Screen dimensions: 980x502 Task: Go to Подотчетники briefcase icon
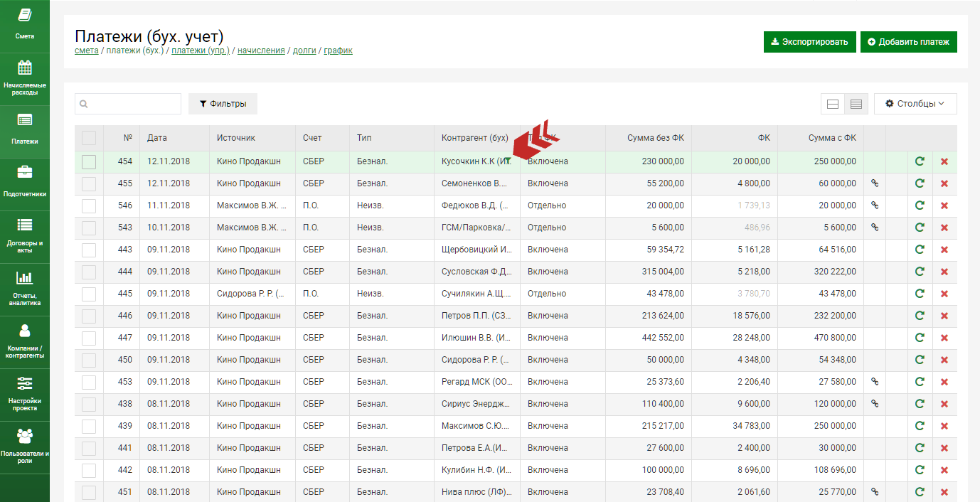(x=24, y=172)
